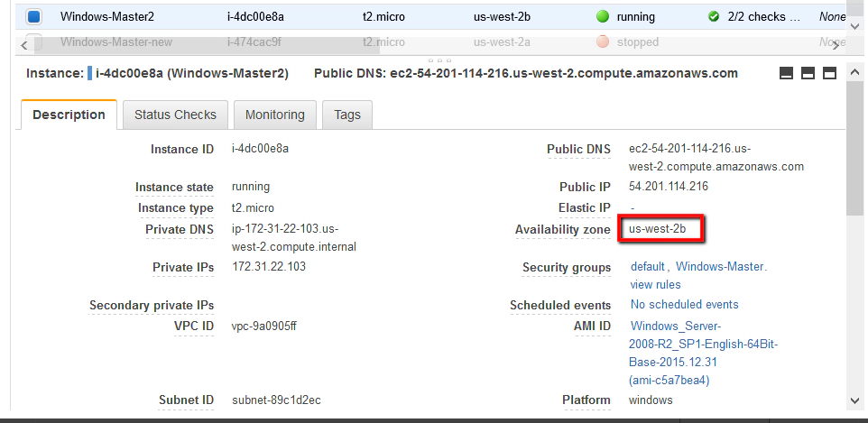Open the Windows-Master security group link

pyautogui.click(x=719, y=267)
